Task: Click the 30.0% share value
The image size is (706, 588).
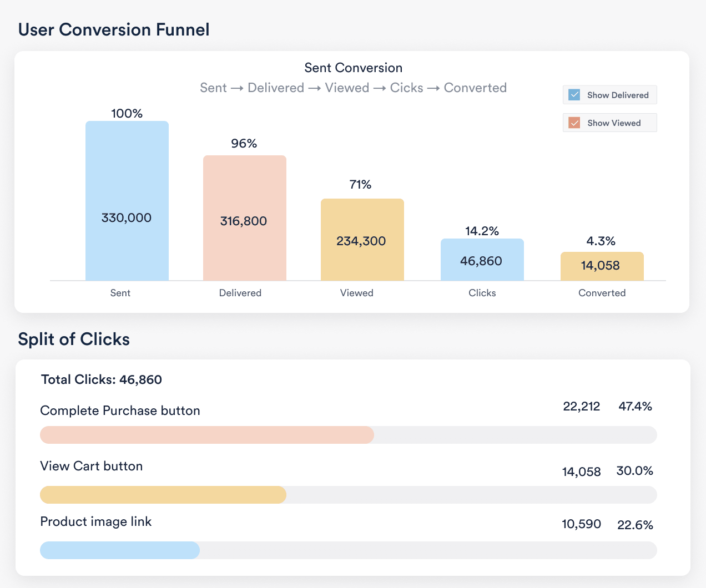Action: click(635, 471)
